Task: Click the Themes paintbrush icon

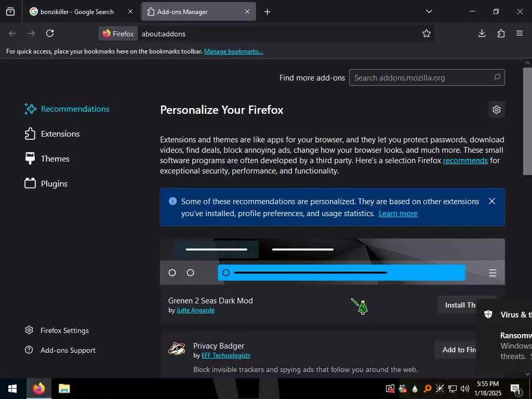Action: [30, 158]
